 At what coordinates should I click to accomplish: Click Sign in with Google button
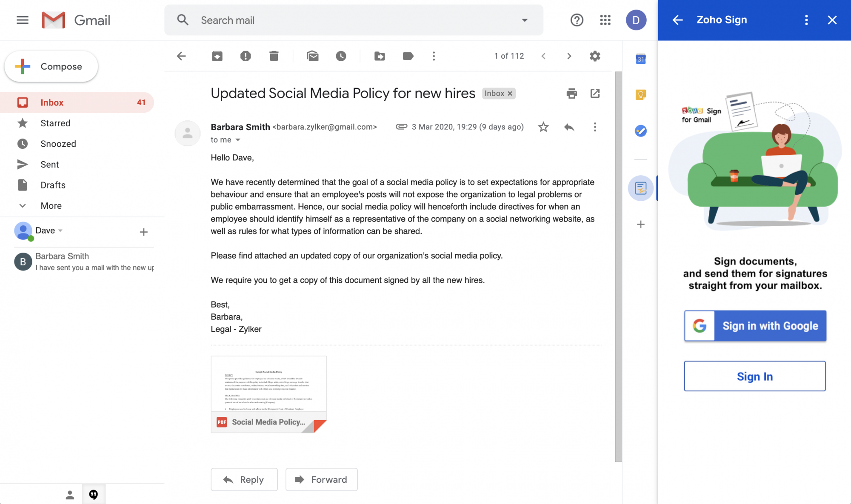[x=755, y=326]
